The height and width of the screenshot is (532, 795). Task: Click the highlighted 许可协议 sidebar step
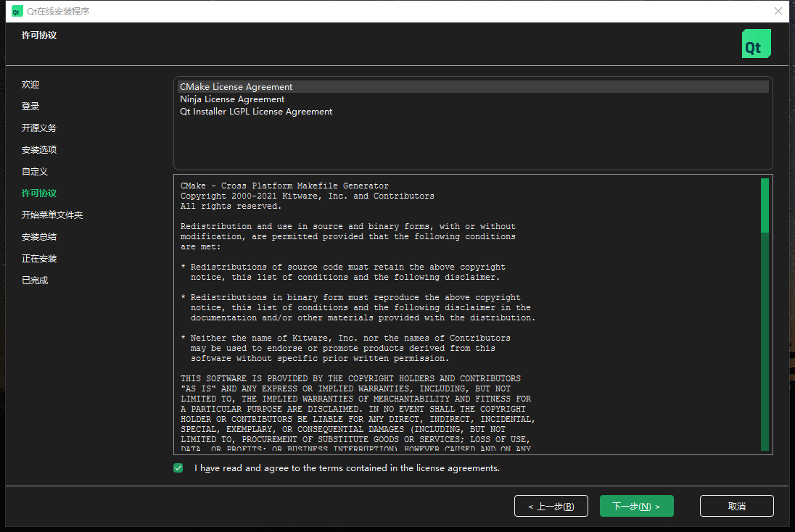click(39, 194)
